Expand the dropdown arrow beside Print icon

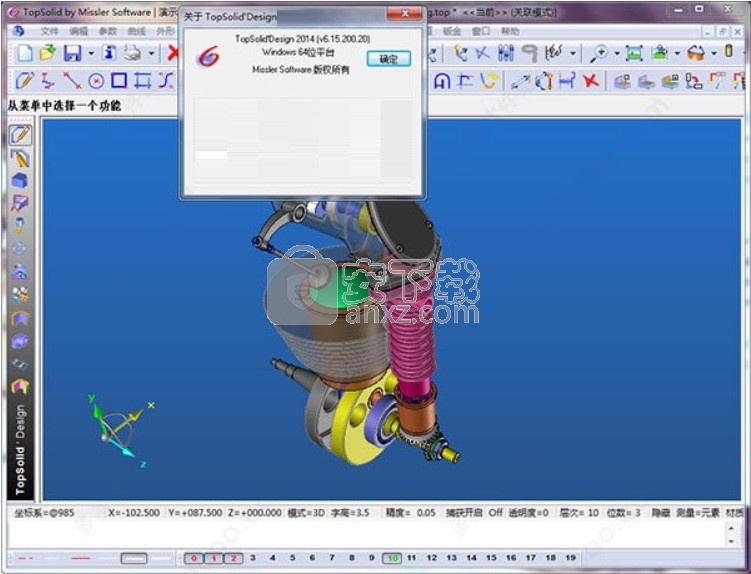point(151,53)
